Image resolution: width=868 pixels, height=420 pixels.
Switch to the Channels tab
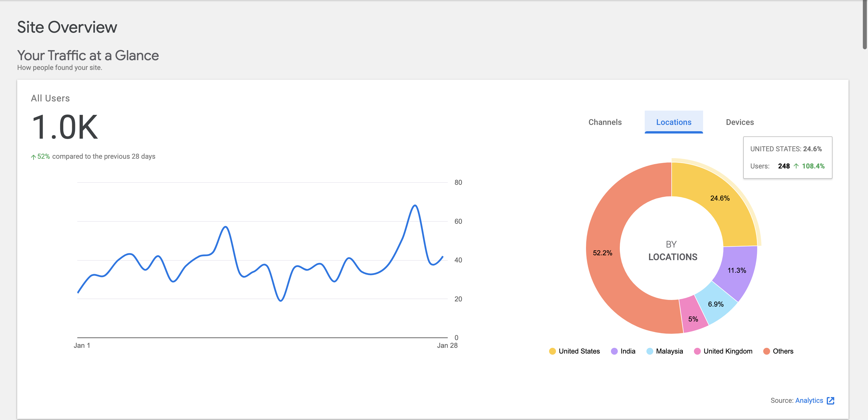[605, 122]
